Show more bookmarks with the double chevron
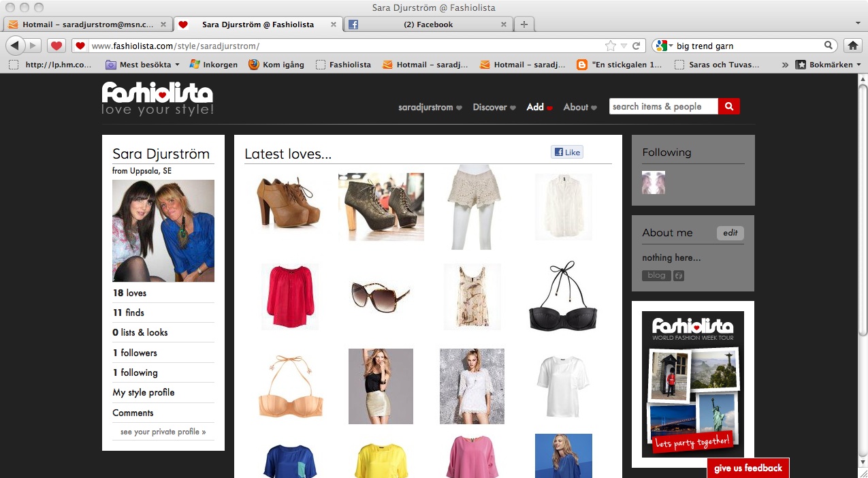Viewport: 868px width, 478px height. (785, 65)
